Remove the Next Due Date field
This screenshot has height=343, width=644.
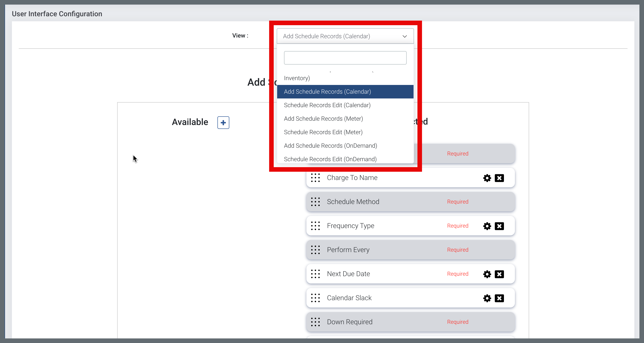499,274
